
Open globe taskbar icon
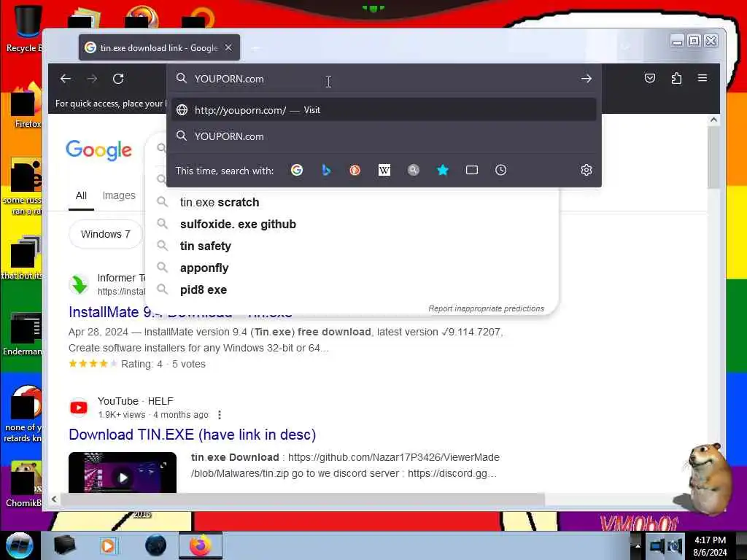155,545
